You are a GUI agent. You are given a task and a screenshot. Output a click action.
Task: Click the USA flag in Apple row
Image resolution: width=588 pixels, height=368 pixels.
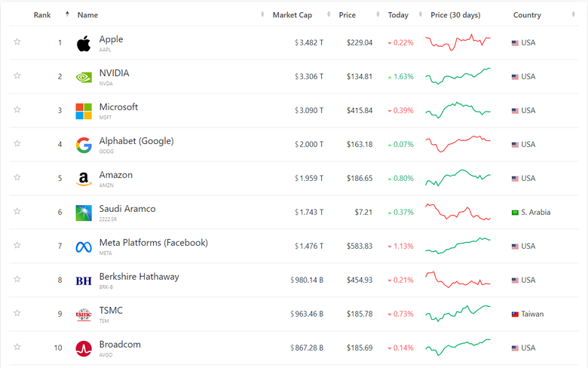click(x=515, y=43)
